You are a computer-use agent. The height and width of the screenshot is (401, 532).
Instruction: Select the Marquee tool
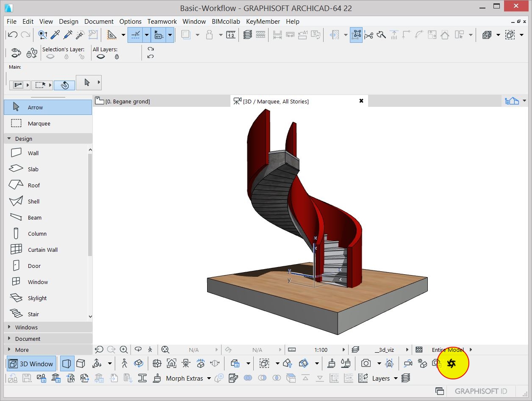[x=48, y=123]
